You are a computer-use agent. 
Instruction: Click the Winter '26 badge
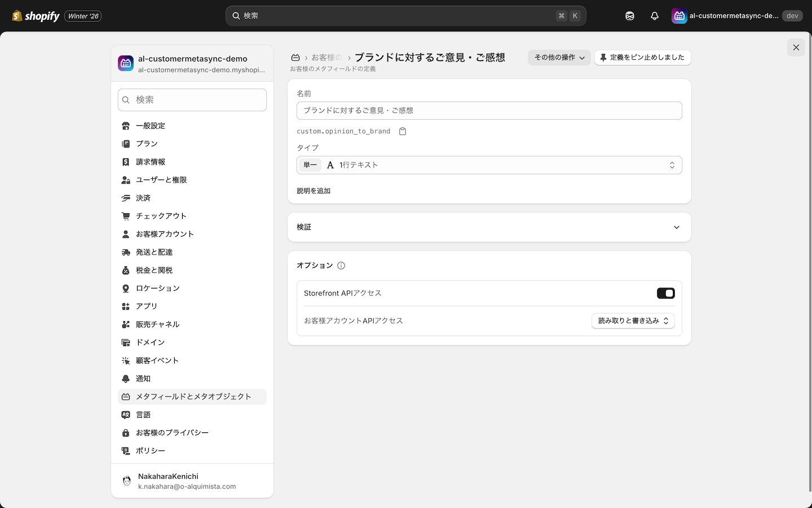(x=82, y=16)
